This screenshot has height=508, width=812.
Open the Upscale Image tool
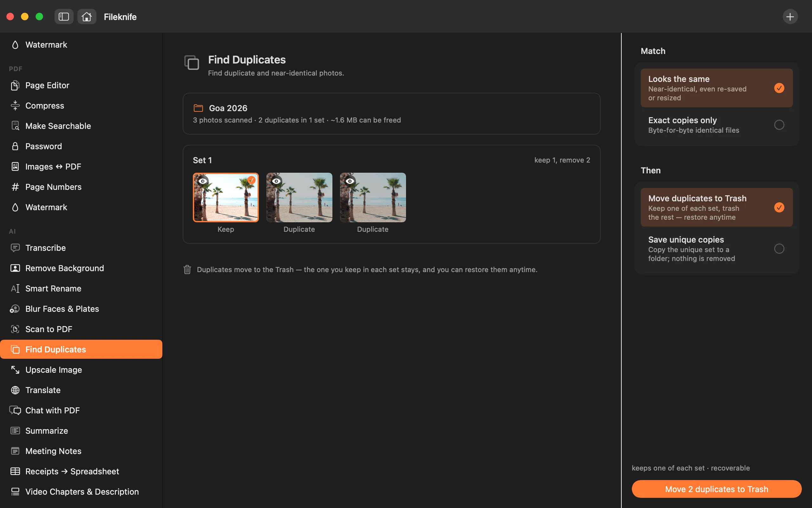point(81,370)
